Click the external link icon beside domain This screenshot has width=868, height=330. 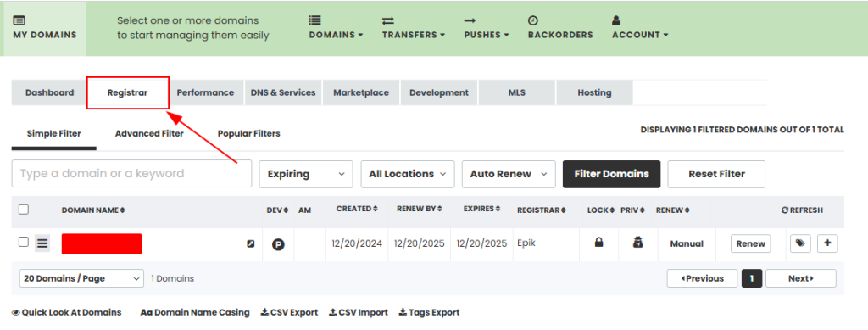pos(251,243)
